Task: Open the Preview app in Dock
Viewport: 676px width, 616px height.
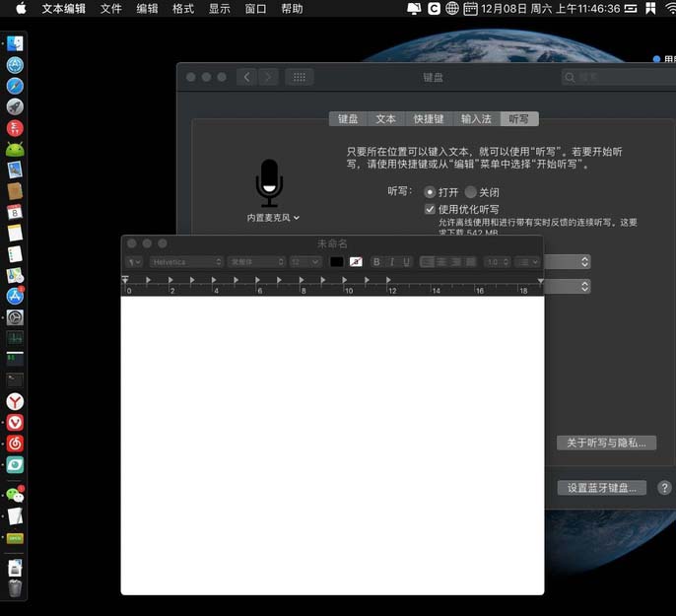Action: [15, 170]
